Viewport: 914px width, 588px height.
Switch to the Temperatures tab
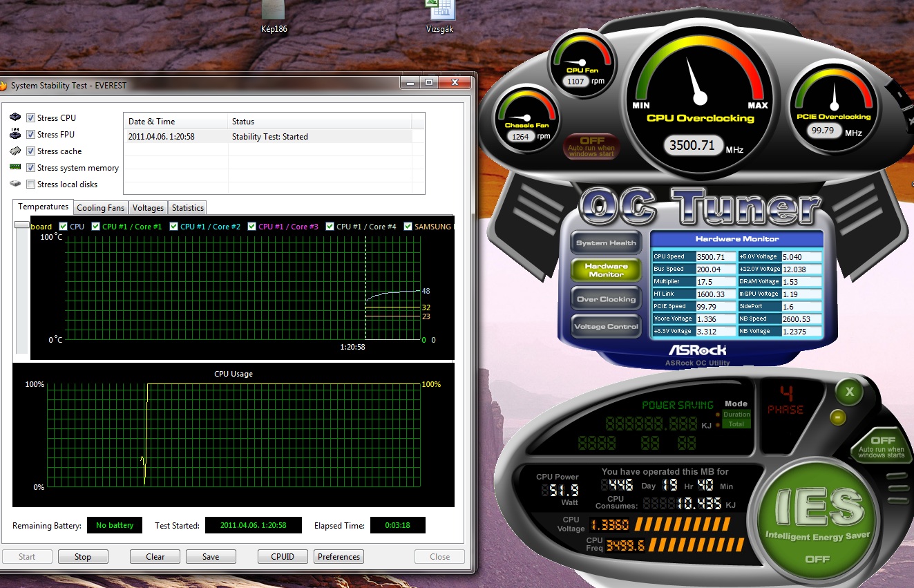point(44,207)
